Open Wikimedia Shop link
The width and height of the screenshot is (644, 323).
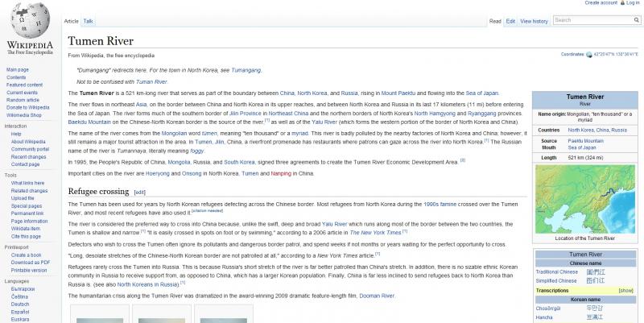[x=24, y=115]
